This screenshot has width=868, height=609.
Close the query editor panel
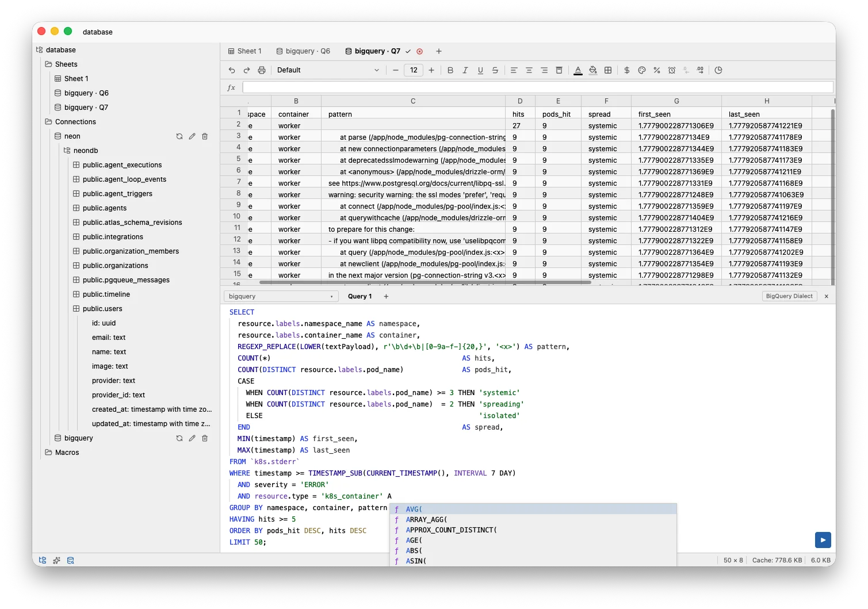(x=827, y=296)
